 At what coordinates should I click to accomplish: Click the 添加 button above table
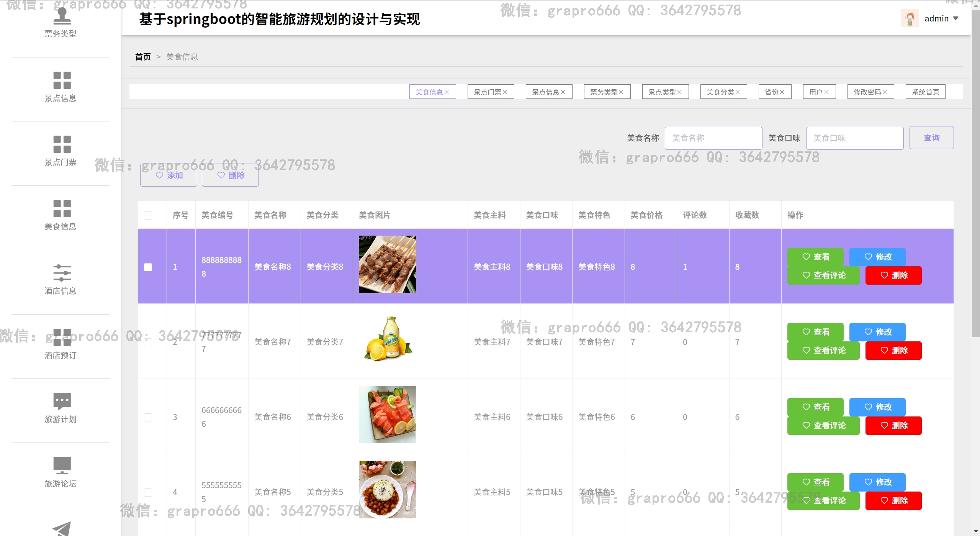(x=169, y=175)
